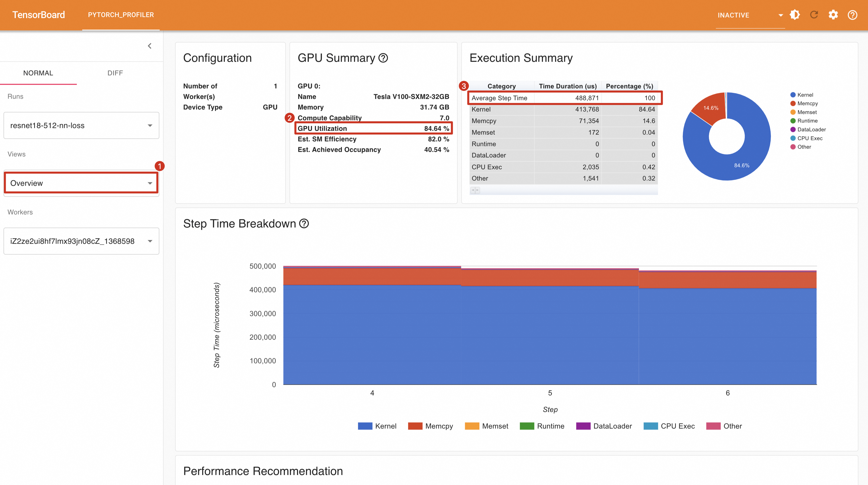Open the Step Time Breakdown help icon

pyautogui.click(x=304, y=224)
